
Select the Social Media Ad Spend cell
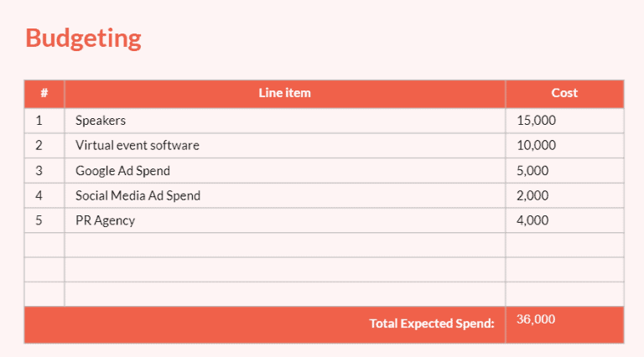(138, 196)
